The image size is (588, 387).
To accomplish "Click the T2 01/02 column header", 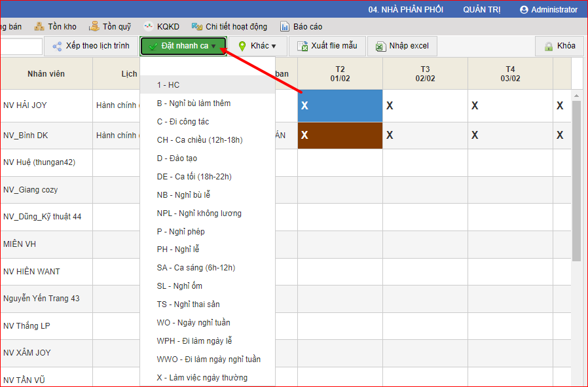I will click(x=340, y=74).
